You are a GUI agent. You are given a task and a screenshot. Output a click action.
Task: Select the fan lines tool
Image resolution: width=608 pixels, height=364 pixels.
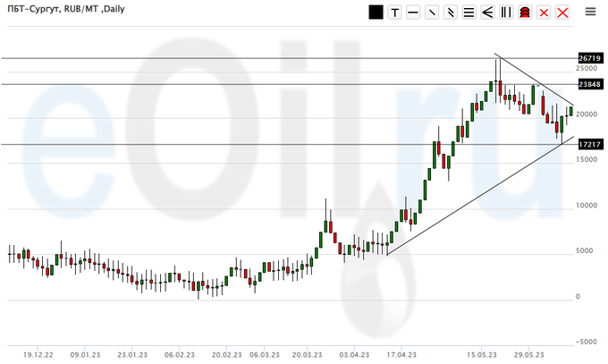pos(487,13)
